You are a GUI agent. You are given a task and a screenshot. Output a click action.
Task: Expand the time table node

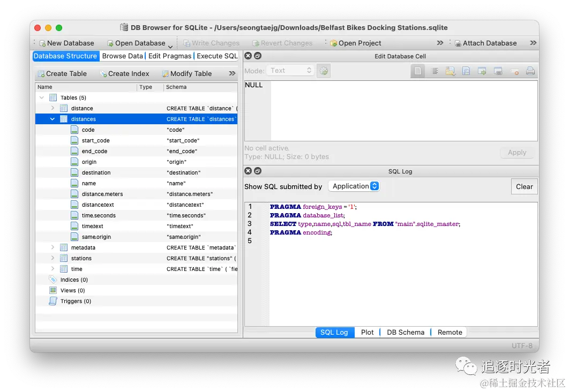tap(53, 269)
